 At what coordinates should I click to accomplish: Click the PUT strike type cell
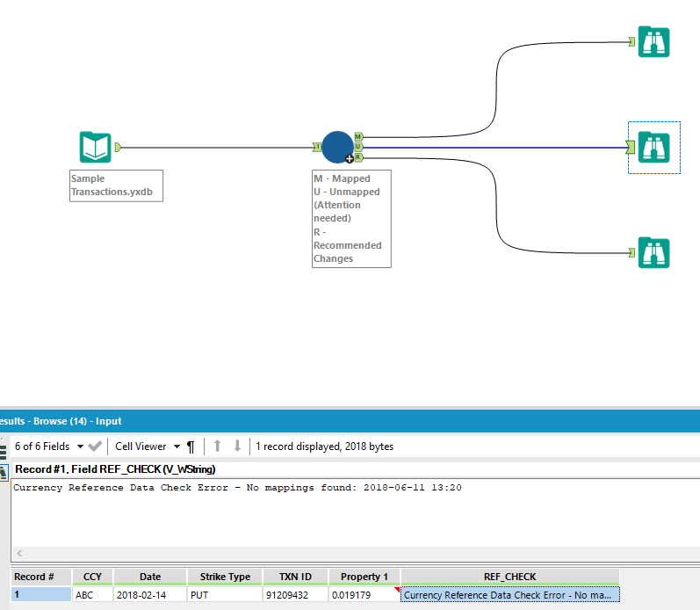tap(225, 595)
